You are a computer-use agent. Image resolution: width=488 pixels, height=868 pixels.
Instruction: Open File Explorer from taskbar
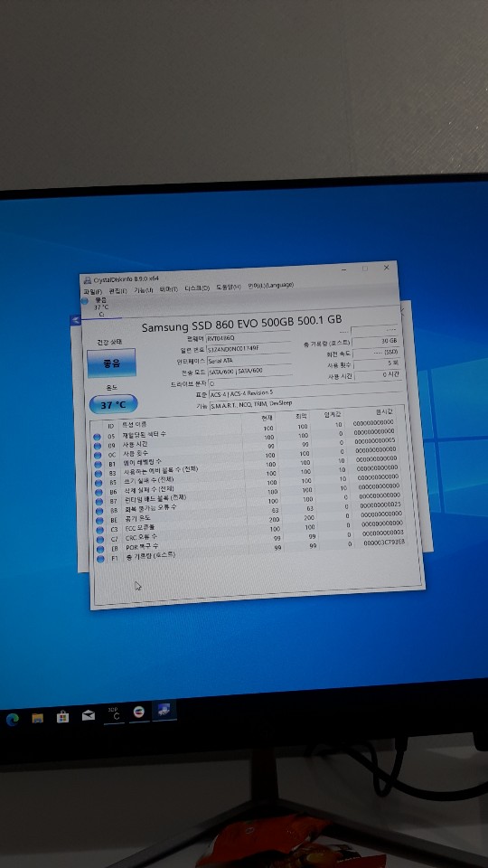(x=38, y=718)
